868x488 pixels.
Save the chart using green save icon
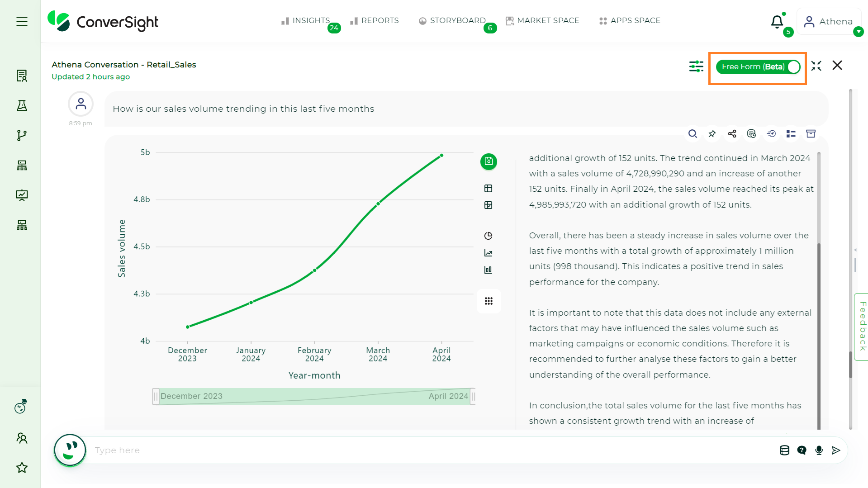tap(489, 161)
